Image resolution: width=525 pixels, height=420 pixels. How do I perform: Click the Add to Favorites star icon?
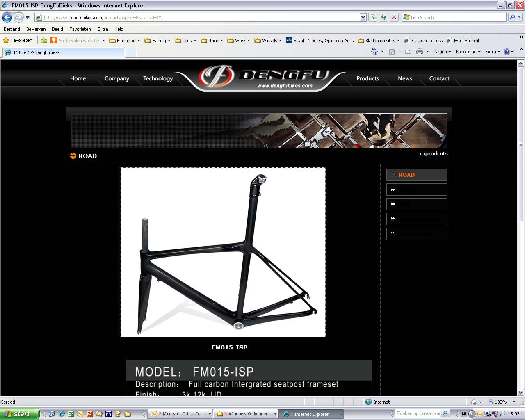pyautogui.click(x=44, y=41)
